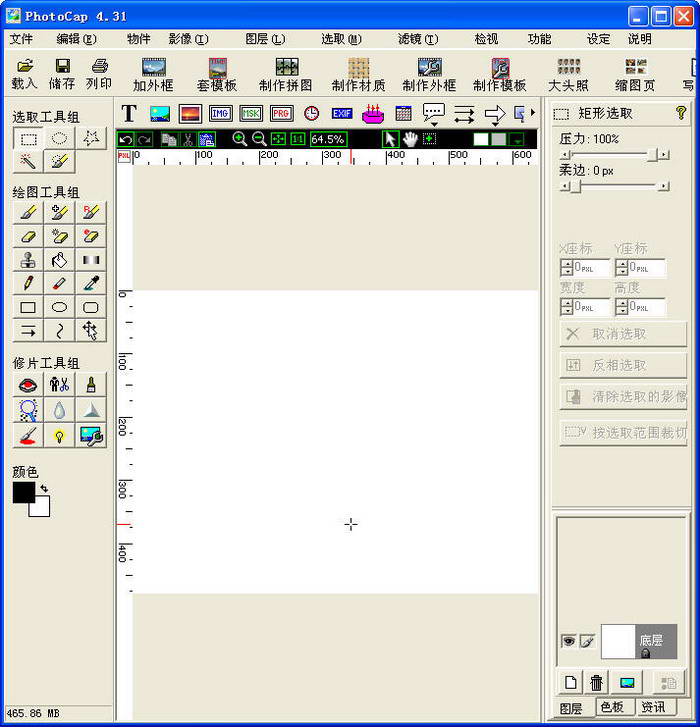This screenshot has height=727, width=700.
Task: Switch to the 资讯 tab
Action: (653, 707)
